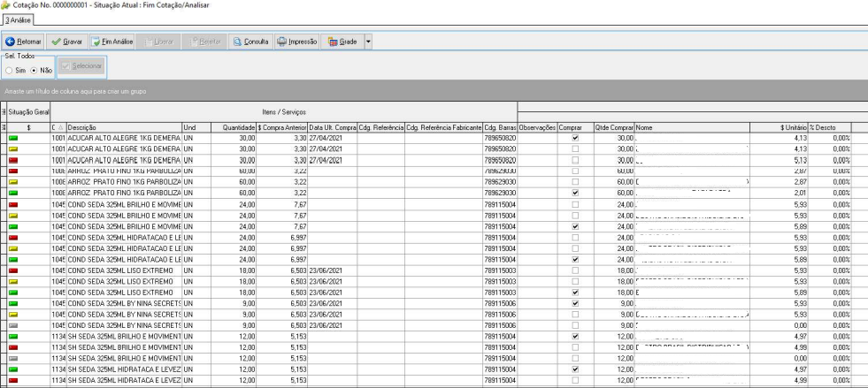Uncheck Comprar on ARROZ row priced 2,01
This screenshot has width=868, height=388.
[576, 193]
